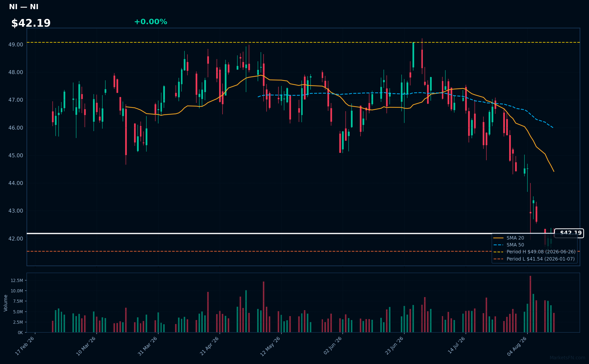Viewport: 589px width, 364px height.
Task: Click the $42.19 tag on the current price line
Action: (x=569, y=233)
